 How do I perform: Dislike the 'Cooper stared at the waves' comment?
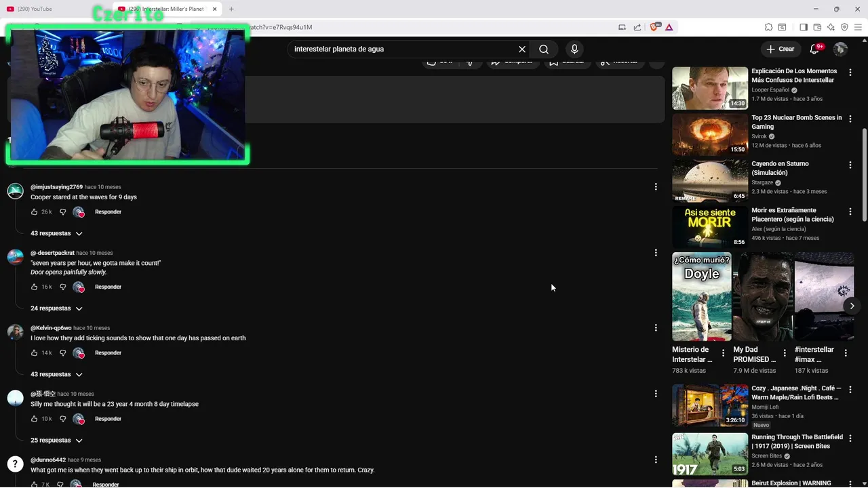coord(62,212)
